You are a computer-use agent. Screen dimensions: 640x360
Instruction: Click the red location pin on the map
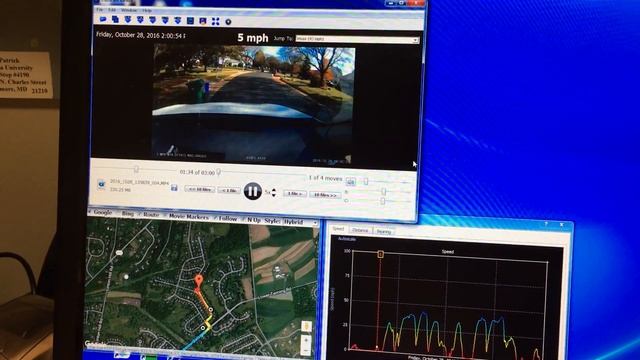(x=199, y=280)
